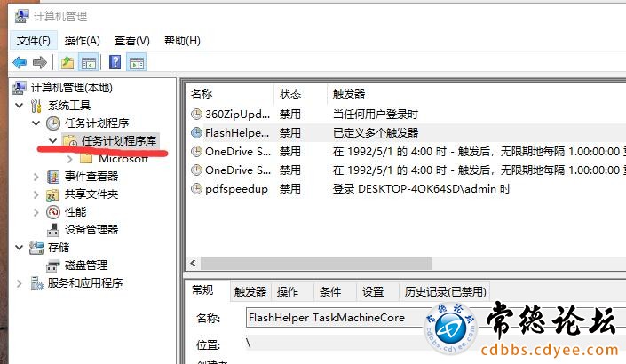The height and width of the screenshot is (364, 626).
Task: Open the 查看(V) menu
Action: 131,40
